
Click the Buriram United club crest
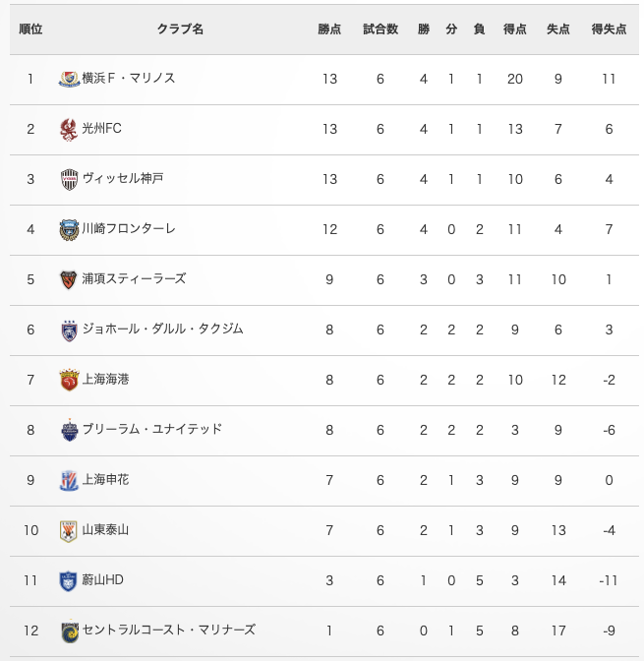click(69, 430)
